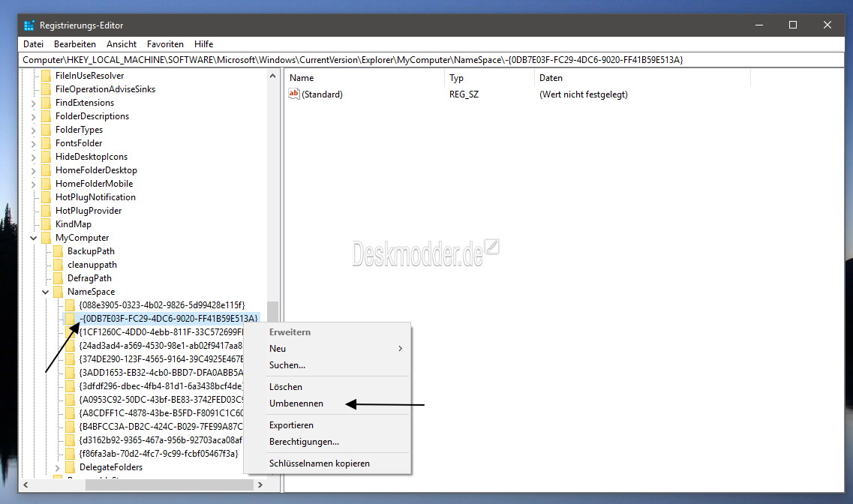Click the folder icon of FileInUseResolver
Screen dimensions: 853x504
pyautogui.click(x=47, y=76)
